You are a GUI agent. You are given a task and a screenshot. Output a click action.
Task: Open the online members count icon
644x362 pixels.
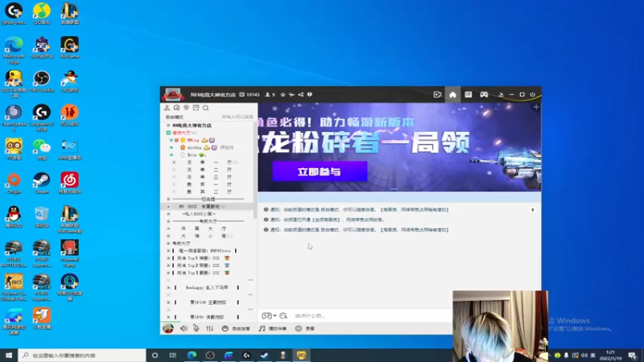[267, 94]
